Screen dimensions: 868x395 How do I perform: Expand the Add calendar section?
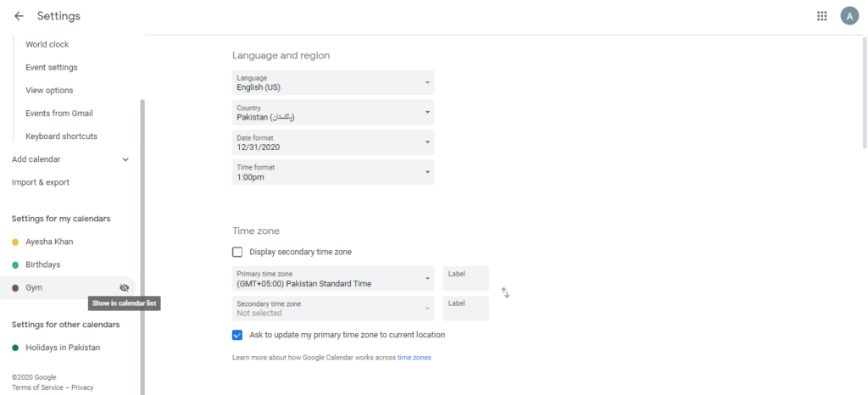(x=70, y=159)
